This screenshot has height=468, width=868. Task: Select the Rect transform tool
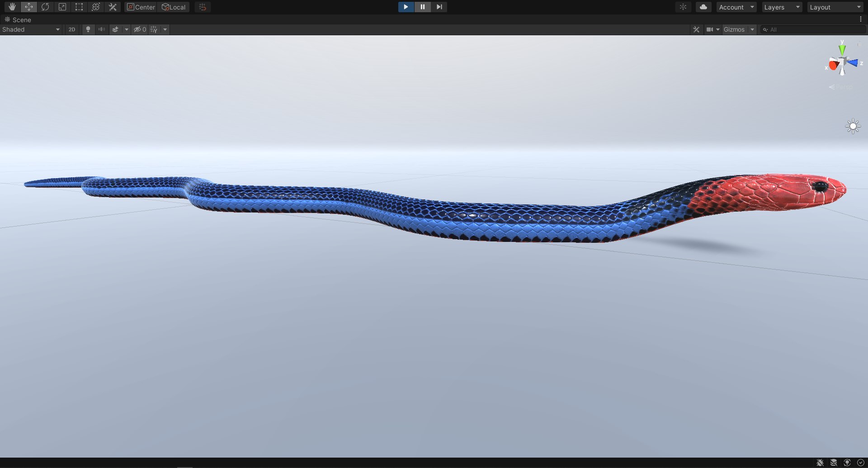coord(79,7)
